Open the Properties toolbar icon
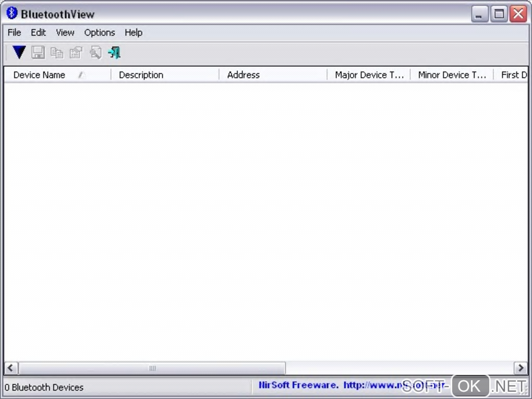Screen dimensions: 532x399 (x=76, y=53)
